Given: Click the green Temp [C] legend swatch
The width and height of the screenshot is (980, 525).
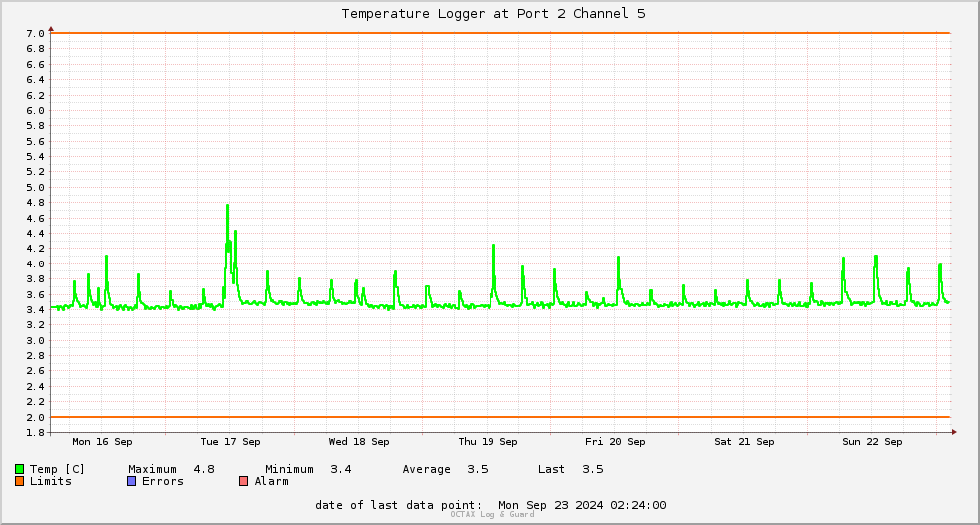Looking at the screenshot, I should coord(19,469).
